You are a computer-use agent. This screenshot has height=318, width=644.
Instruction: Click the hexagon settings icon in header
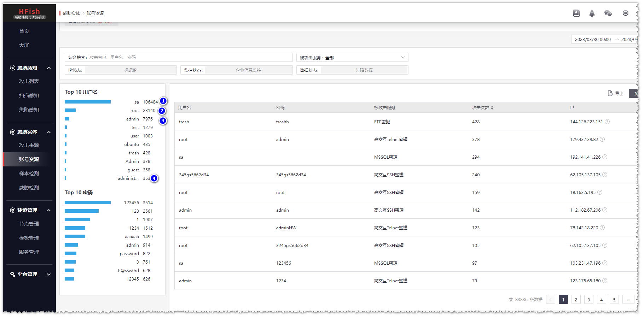click(x=625, y=13)
